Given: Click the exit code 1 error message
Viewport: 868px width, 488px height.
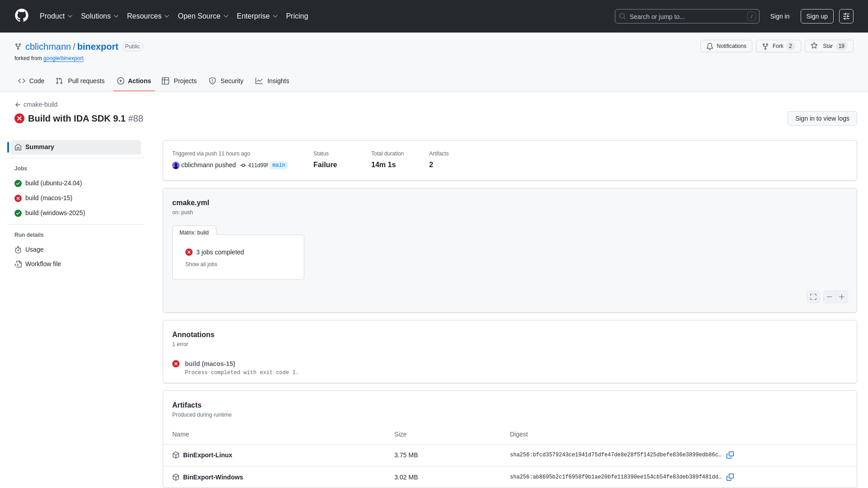Looking at the screenshot, I should tap(241, 373).
